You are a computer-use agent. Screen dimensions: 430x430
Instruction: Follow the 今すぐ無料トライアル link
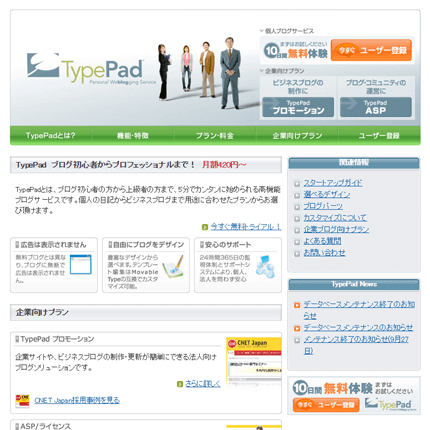pos(246,227)
